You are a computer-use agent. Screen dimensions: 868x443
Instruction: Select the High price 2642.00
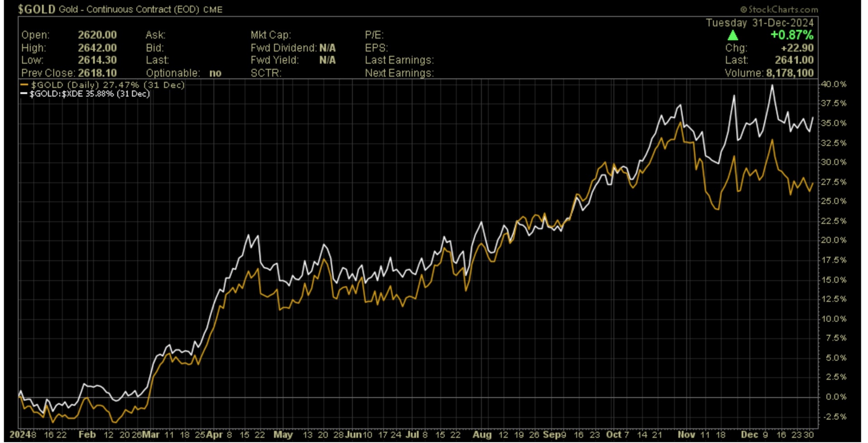click(97, 48)
